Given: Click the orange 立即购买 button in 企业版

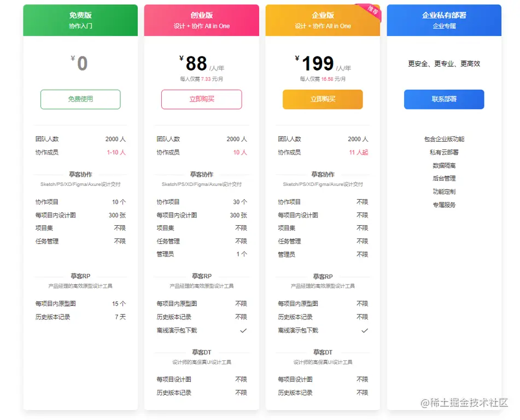Looking at the screenshot, I should 323,99.
